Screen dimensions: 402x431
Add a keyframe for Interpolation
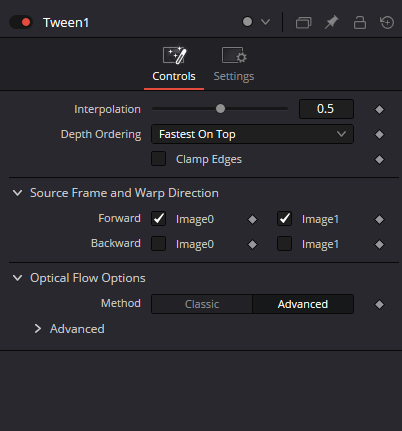click(x=379, y=109)
